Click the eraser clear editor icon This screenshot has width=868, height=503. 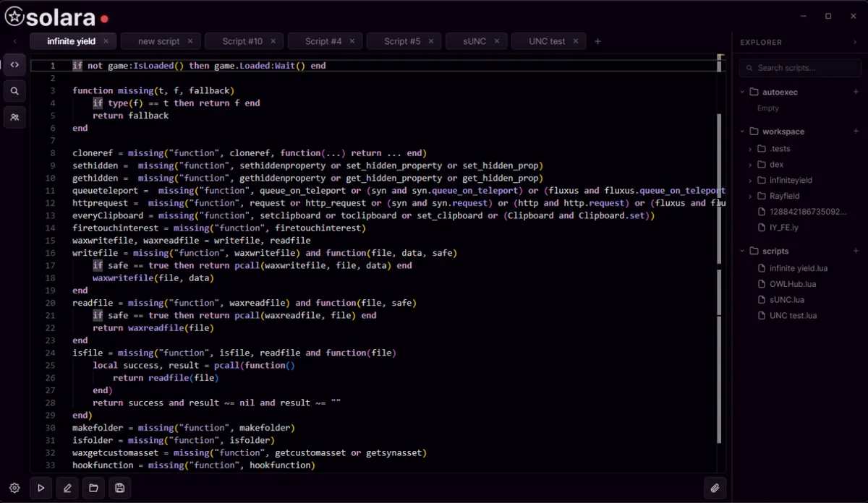[x=67, y=488]
